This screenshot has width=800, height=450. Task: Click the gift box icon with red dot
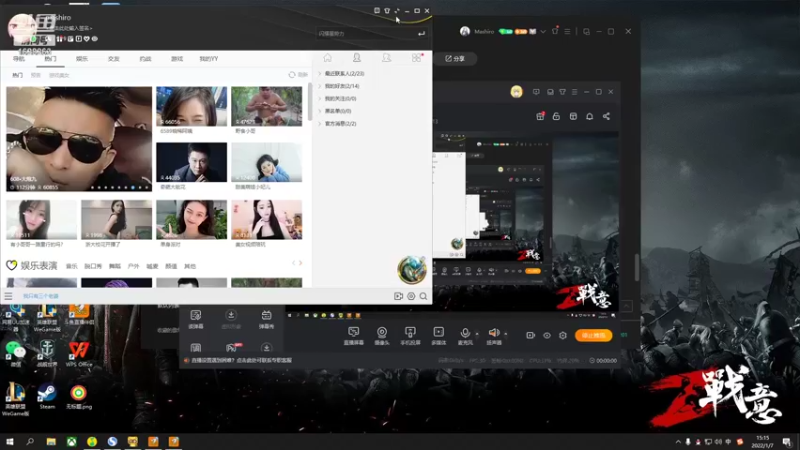[x=540, y=116]
